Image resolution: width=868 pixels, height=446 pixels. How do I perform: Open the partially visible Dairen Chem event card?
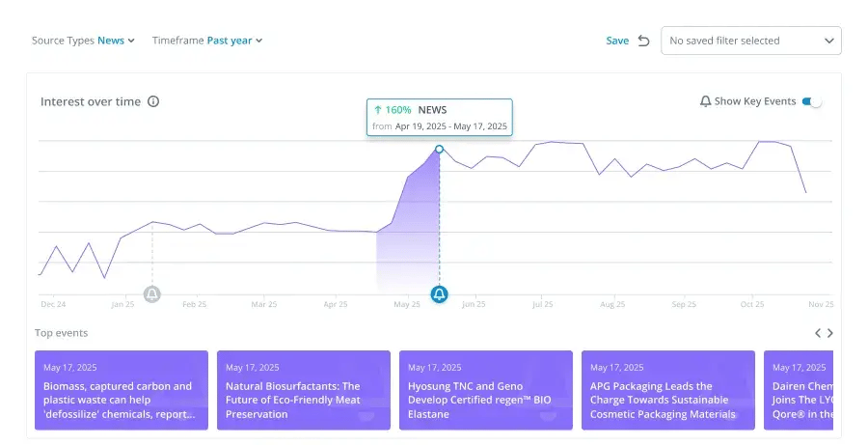pyautogui.click(x=799, y=390)
